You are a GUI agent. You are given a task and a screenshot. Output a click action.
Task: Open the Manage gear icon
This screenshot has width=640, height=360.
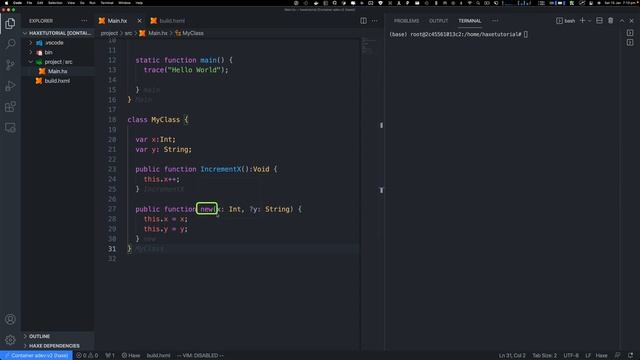[10, 340]
